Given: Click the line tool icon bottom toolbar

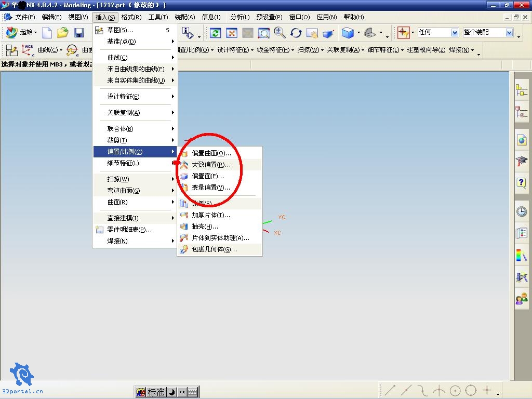Looking at the screenshot, I should point(390,391).
